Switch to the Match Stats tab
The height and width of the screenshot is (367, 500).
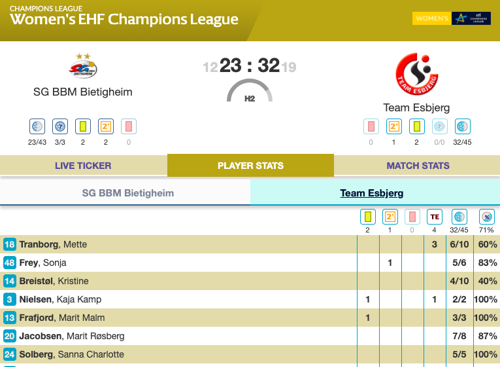point(417,165)
